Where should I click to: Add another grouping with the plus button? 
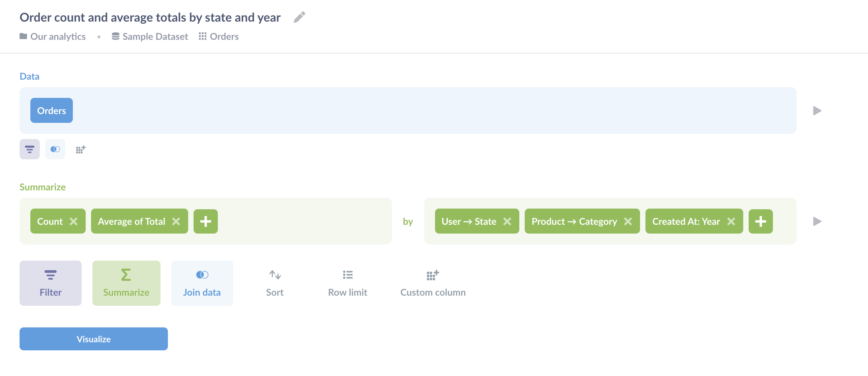tap(761, 221)
